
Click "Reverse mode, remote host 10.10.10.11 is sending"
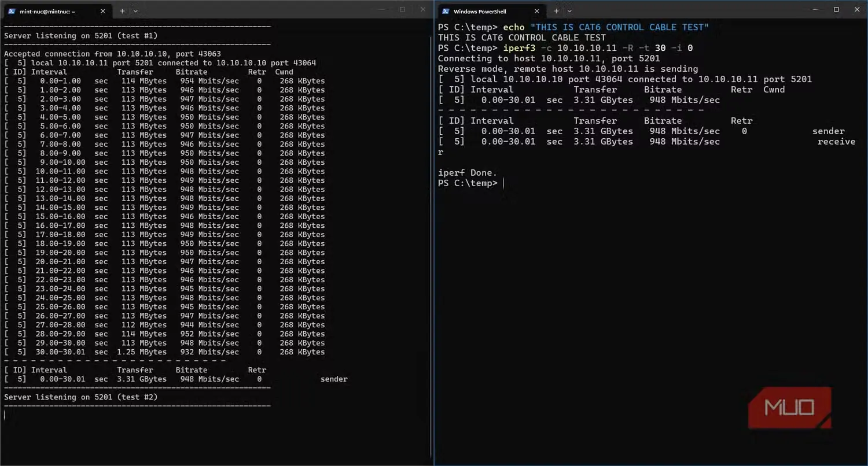pyautogui.click(x=568, y=69)
